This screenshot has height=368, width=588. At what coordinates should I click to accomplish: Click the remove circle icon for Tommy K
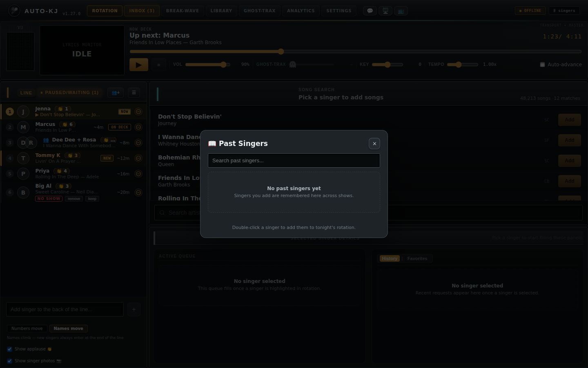click(x=138, y=158)
